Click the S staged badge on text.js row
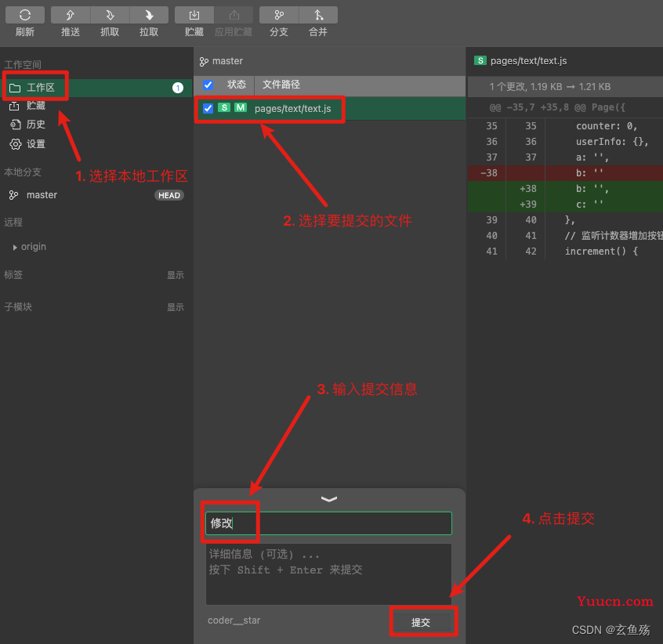The image size is (663, 644). 224,108
